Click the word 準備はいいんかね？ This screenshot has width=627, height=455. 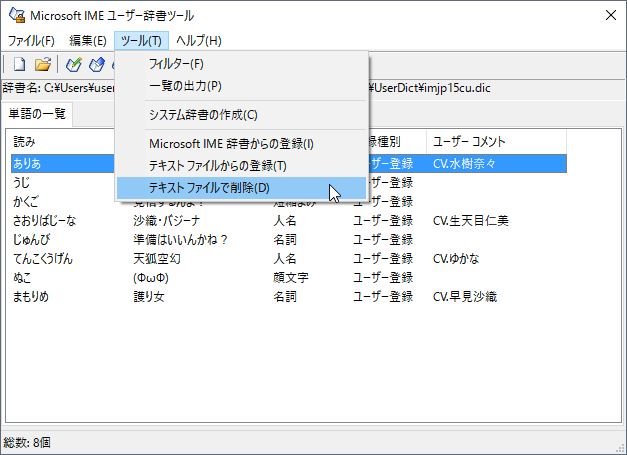coord(181,239)
